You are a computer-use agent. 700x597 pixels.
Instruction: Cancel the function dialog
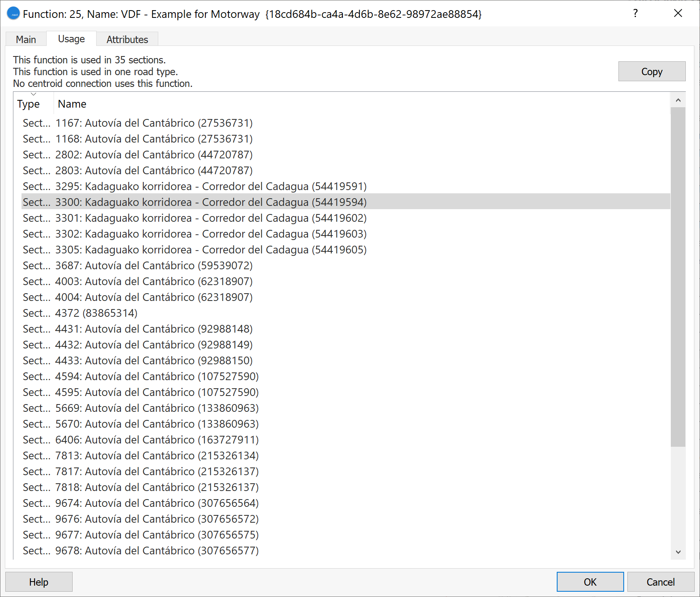click(x=660, y=582)
